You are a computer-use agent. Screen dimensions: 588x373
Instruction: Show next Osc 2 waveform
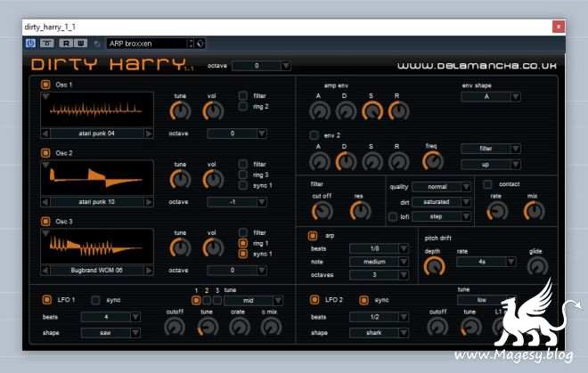149,202
